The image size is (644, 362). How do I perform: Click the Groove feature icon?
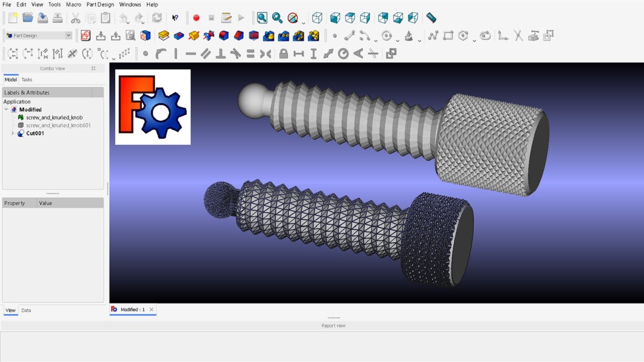pos(209,36)
